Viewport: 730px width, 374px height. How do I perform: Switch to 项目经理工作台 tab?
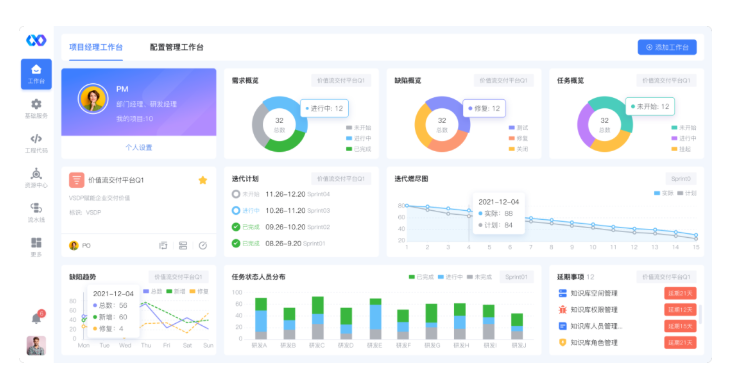(96, 47)
